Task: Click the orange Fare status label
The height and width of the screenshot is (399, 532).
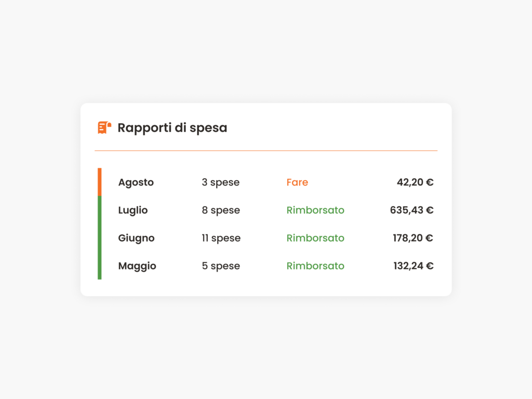Action: 297,182
